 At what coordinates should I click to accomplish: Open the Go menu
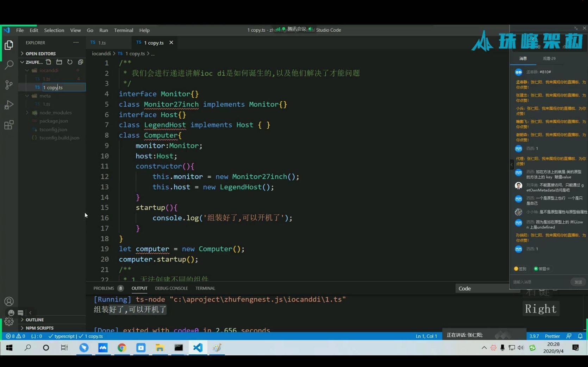pos(90,30)
